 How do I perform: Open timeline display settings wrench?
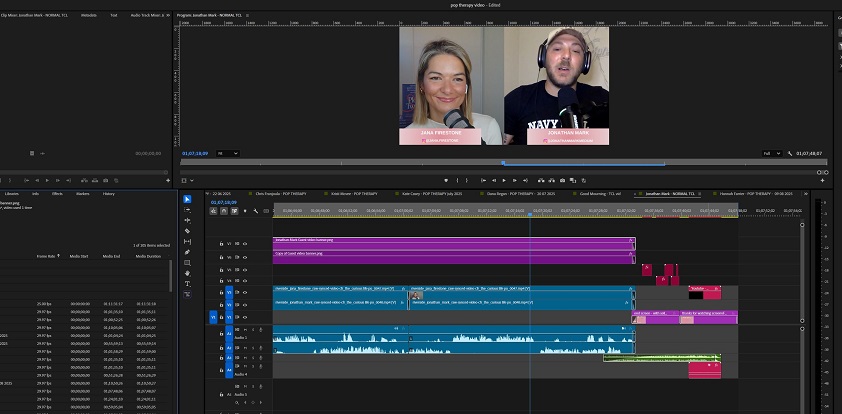[x=256, y=211]
